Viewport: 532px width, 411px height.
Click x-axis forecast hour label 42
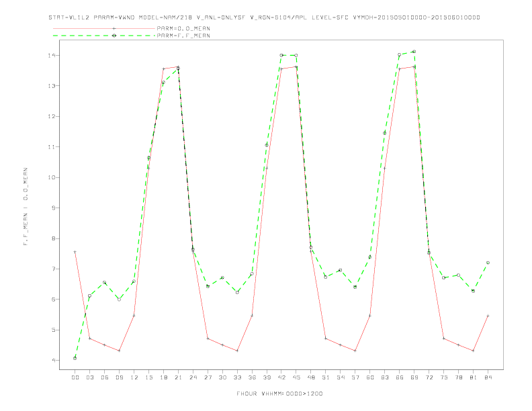(x=281, y=377)
